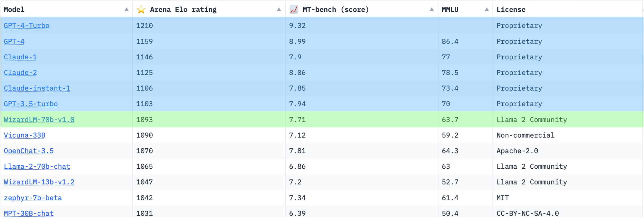Sort by MT-bench score arrow

(431, 10)
